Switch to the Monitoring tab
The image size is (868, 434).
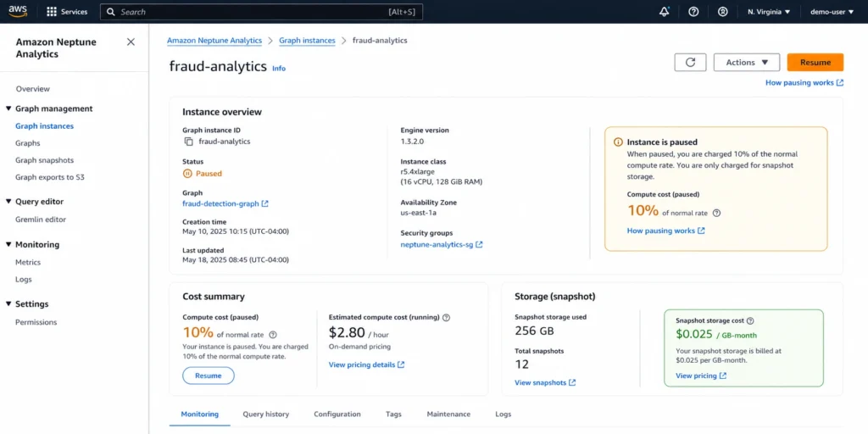(200, 414)
